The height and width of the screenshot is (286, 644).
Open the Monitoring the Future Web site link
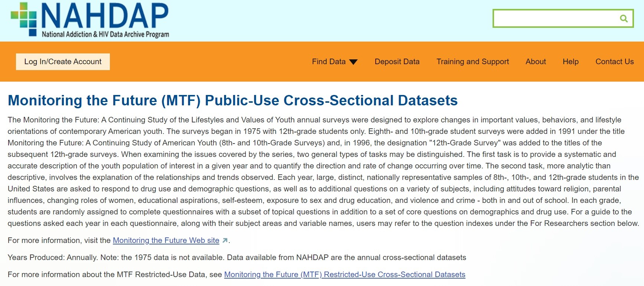coord(166,240)
